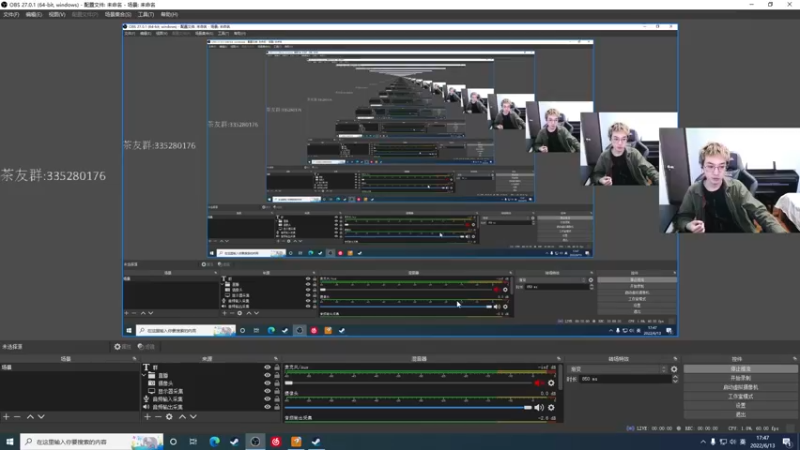Toggle visibility eye of audio output capture
The width and height of the screenshot is (800, 450).
(267, 407)
